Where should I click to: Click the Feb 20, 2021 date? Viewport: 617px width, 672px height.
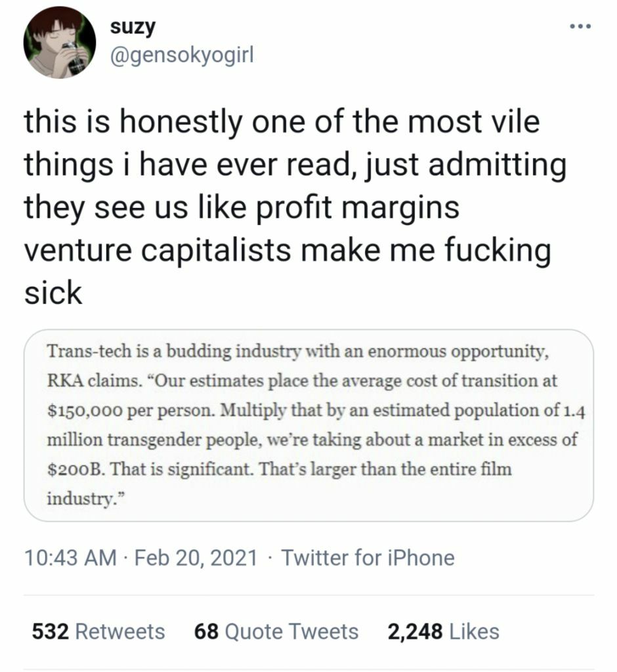point(196,558)
